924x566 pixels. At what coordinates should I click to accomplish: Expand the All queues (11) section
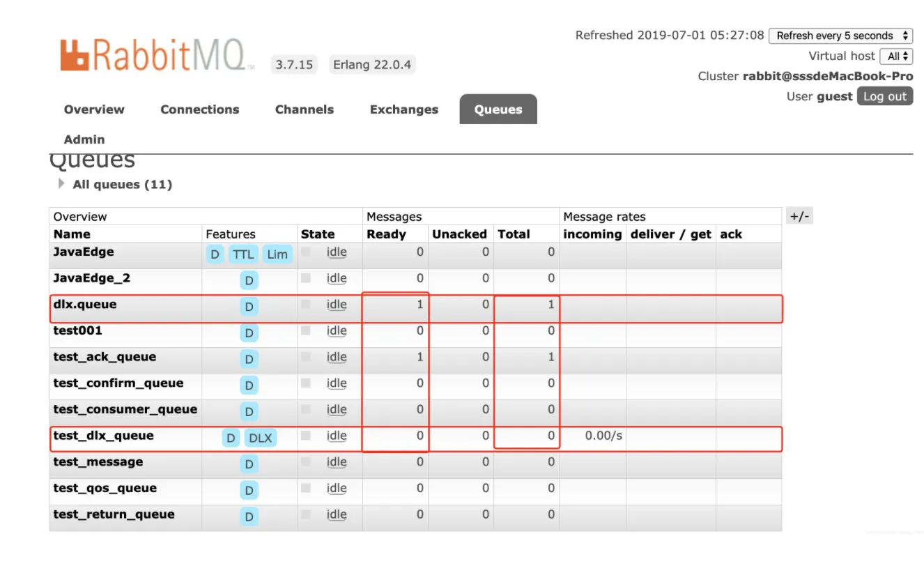tap(116, 185)
